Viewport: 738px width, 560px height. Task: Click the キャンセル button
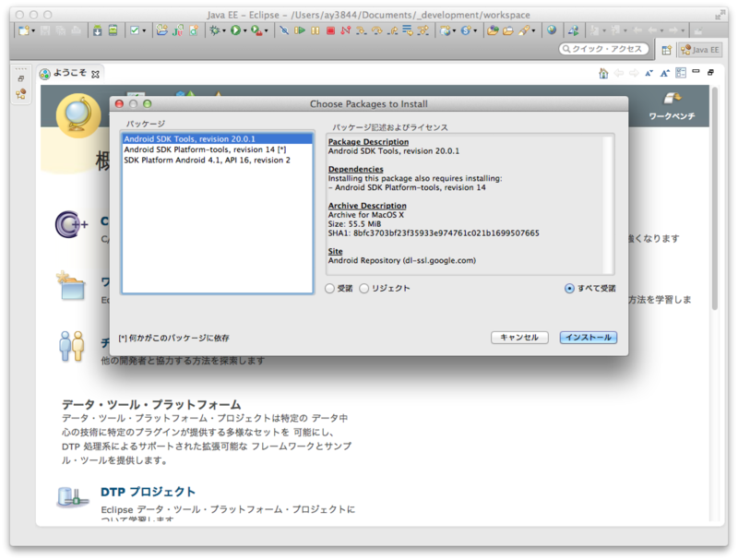coord(519,337)
